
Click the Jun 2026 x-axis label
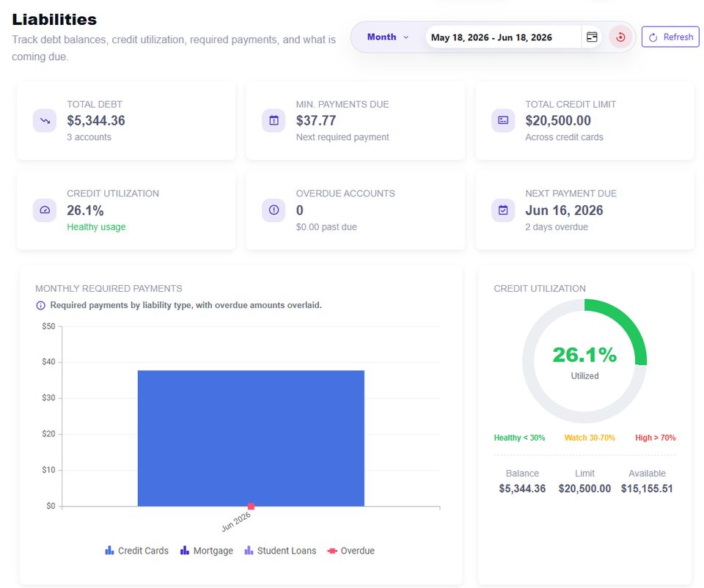click(x=236, y=521)
